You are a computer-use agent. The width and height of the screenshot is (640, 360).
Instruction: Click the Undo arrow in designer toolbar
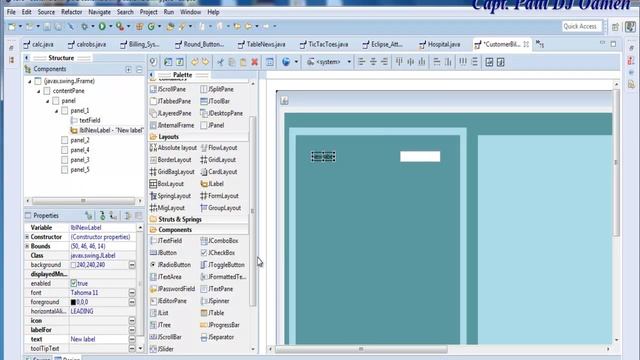point(195,62)
